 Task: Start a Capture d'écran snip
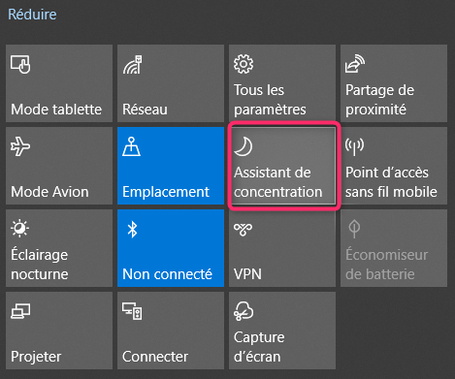click(x=282, y=330)
